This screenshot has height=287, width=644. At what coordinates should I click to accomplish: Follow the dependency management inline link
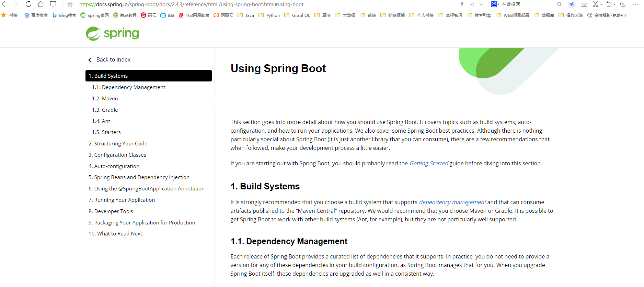[x=452, y=202]
